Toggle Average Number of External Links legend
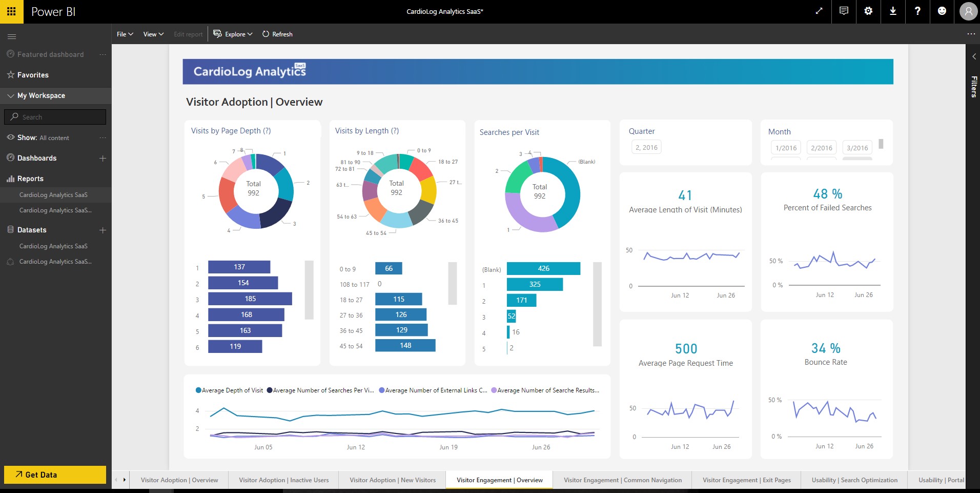The height and width of the screenshot is (493, 980). pos(433,390)
